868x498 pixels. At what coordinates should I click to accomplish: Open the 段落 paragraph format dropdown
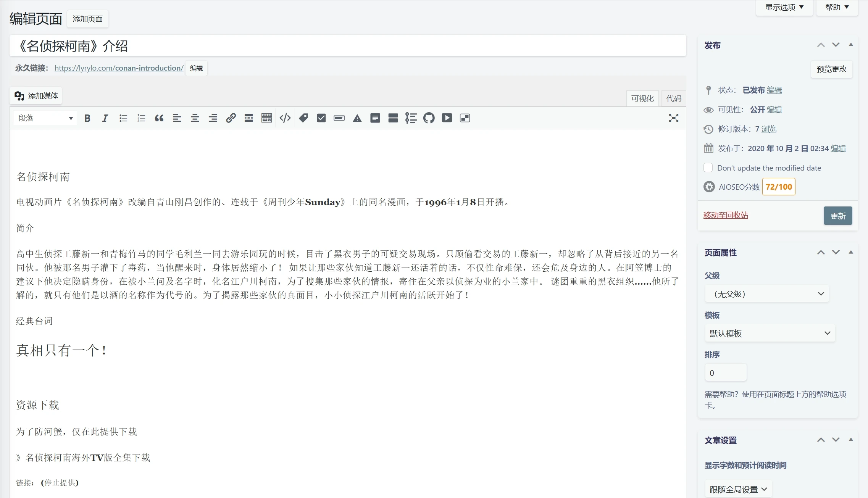45,118
